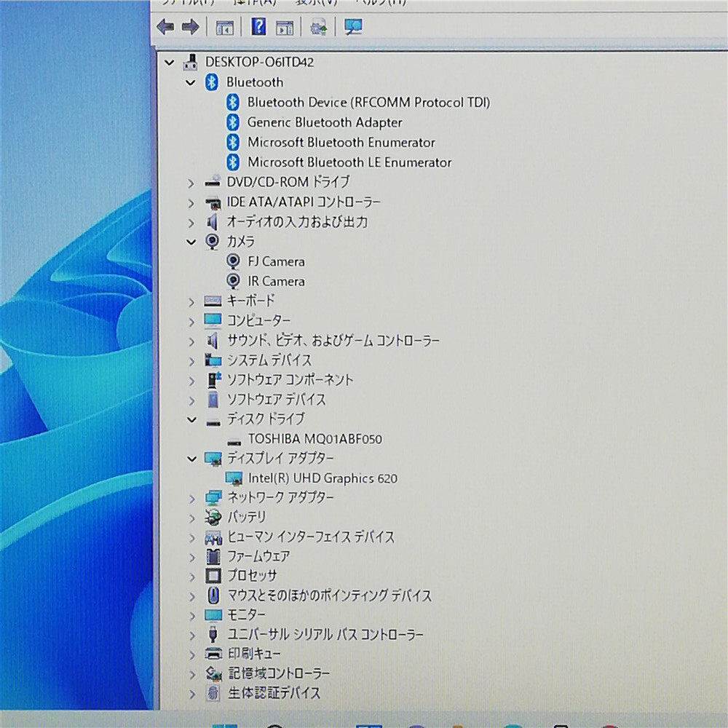Click the Back arrow in the toolbar
728x728 pixels.
click(x=165, y=27)
